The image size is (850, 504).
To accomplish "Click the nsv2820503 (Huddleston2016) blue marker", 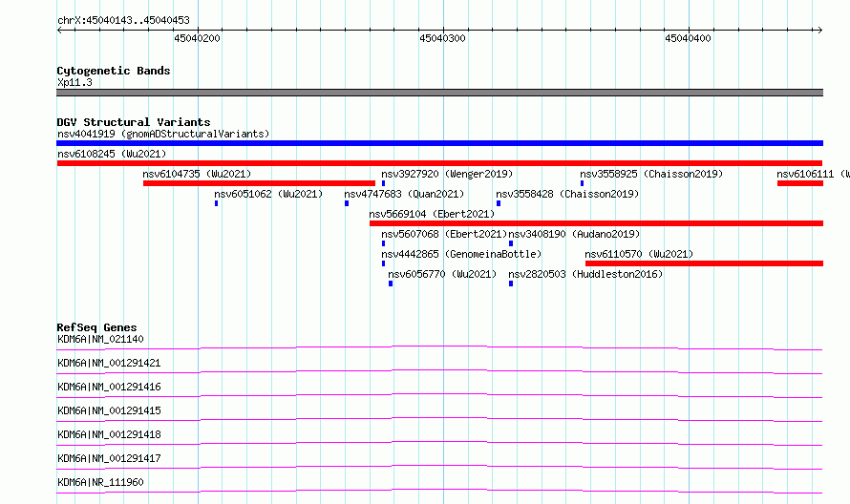I will coord(511,283).
